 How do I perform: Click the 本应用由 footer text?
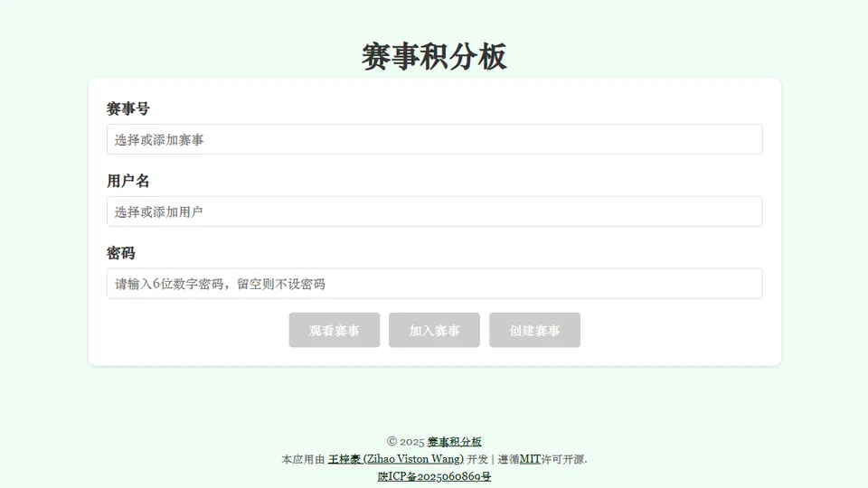pos(303,459)
